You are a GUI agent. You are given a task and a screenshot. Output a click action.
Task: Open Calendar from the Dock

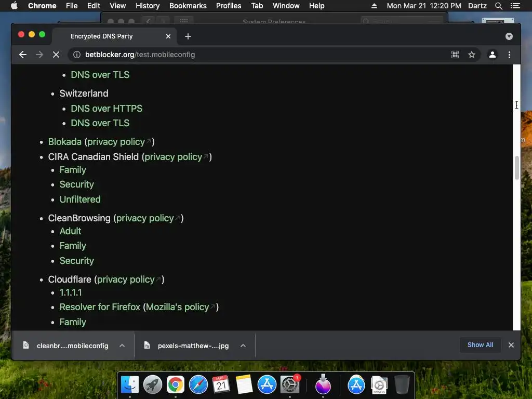[x=221, y=385]
